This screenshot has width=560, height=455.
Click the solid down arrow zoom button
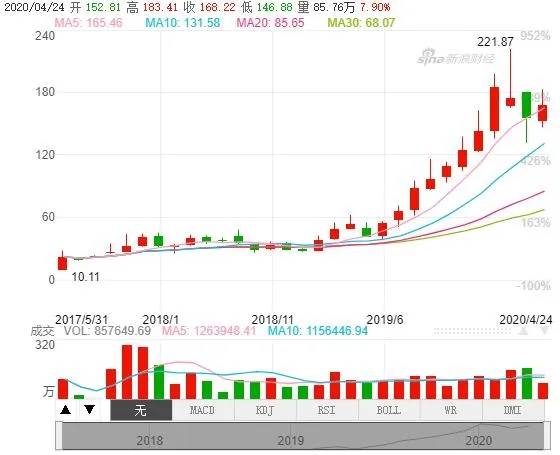(x=89, y=409)
